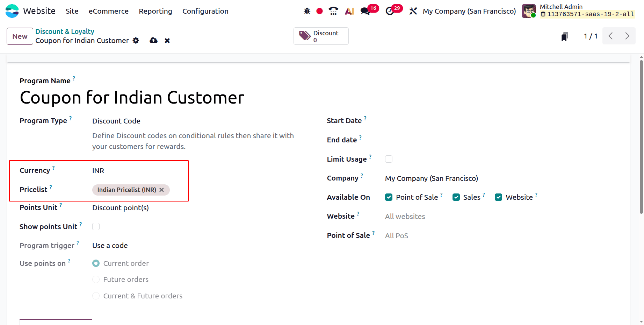Click the Mitchell Admin avatar
The width and height of the screenshot is (644, 325).
coord(529,11)
